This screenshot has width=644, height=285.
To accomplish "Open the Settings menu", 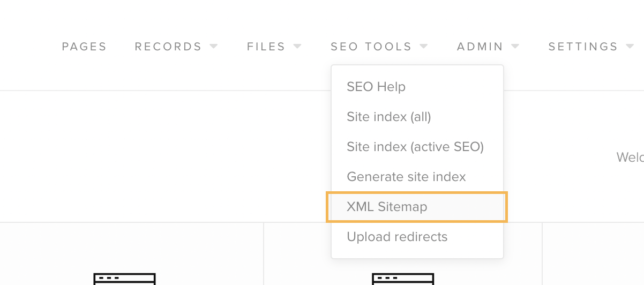I will pos(583,47).
